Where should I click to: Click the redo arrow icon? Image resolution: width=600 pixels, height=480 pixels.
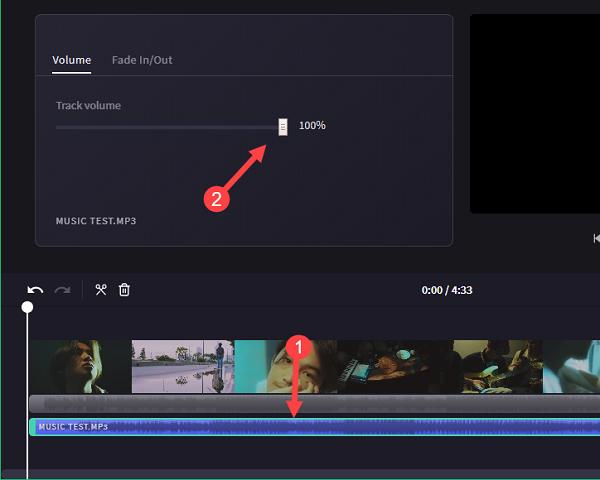(x=62, y=290)
